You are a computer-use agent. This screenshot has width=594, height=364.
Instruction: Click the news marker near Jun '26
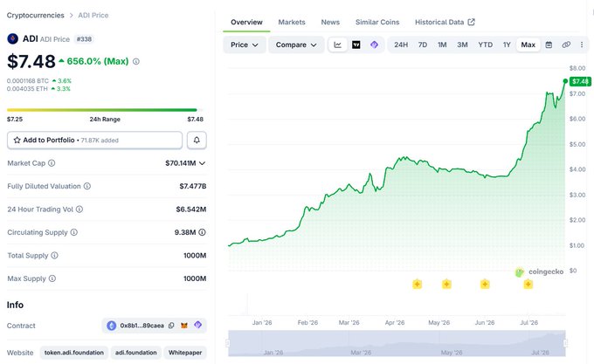pyautogui.click(x=485, y=285)
